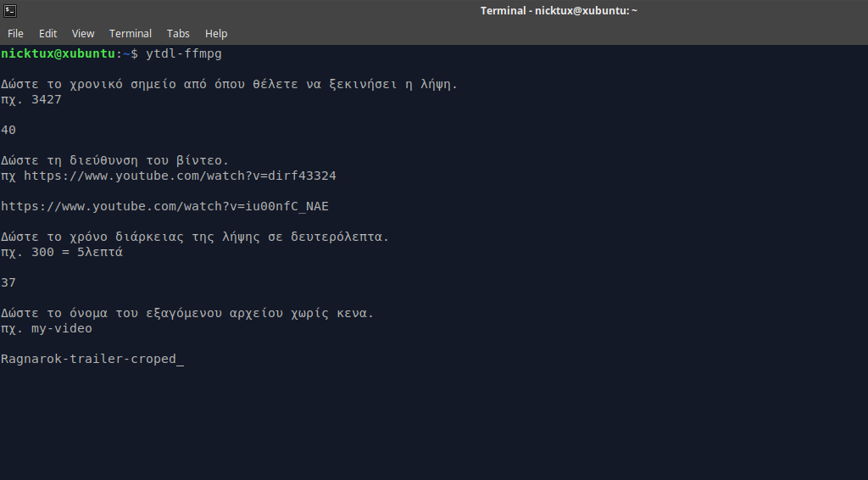Open the Tabs menu
This screenshot has height=480, width=868.
coord(178,34)
